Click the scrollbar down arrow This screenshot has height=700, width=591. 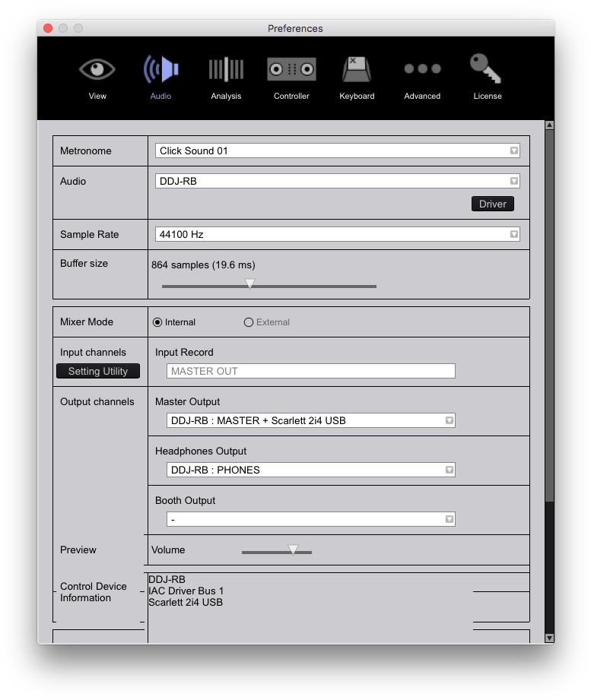coord(550,638)
